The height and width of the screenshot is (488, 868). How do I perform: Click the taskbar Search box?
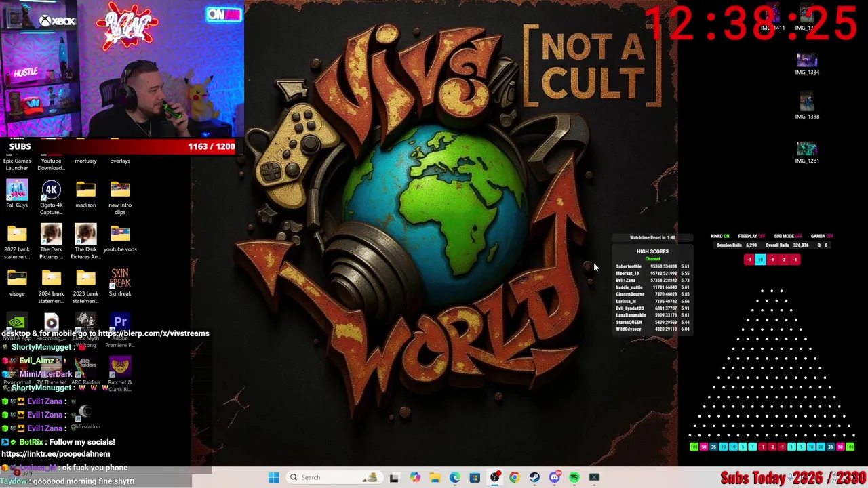tap(333, 477)
